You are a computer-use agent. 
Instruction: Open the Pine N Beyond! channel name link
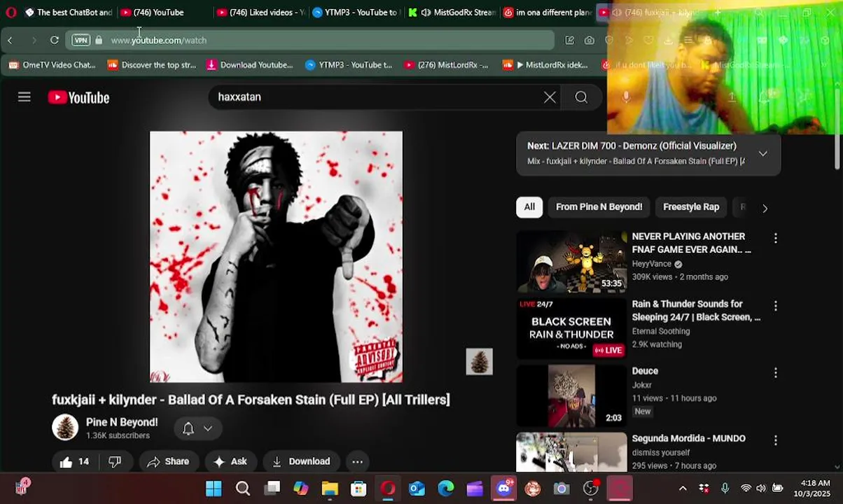pos(122,422)
